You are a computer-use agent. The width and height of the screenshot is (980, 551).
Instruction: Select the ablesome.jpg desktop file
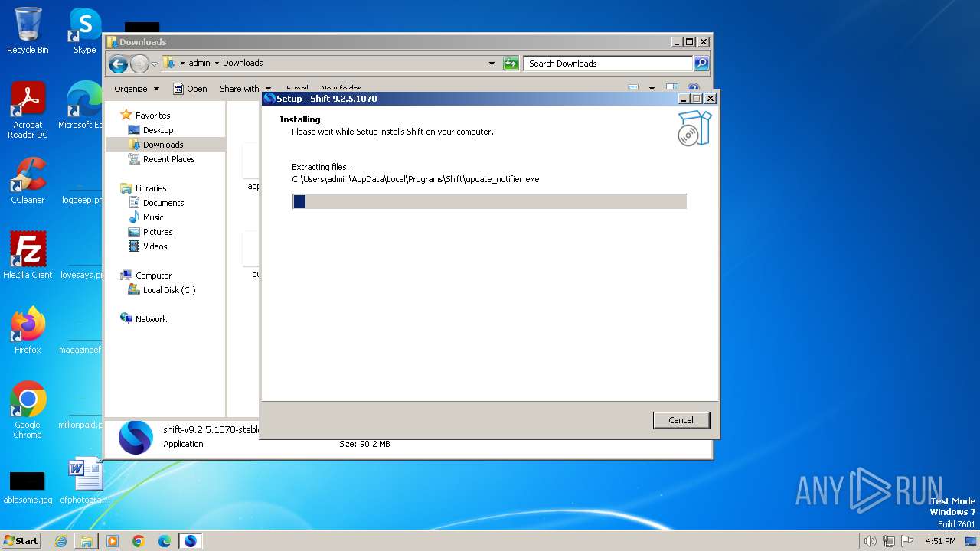point(28,487)
